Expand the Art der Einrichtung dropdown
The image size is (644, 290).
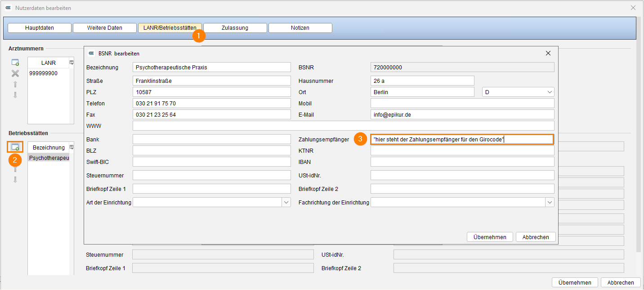pyautogui.click(x=286, y=203)
